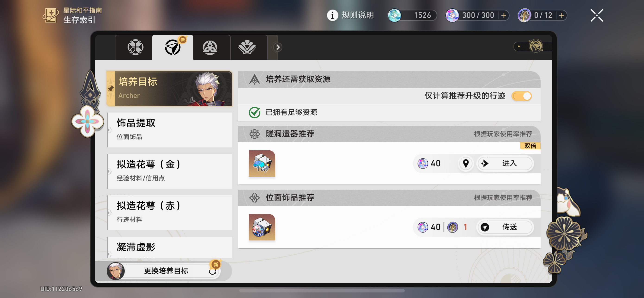Click the plus next to 0 / 12 counter

pos(561,16)
